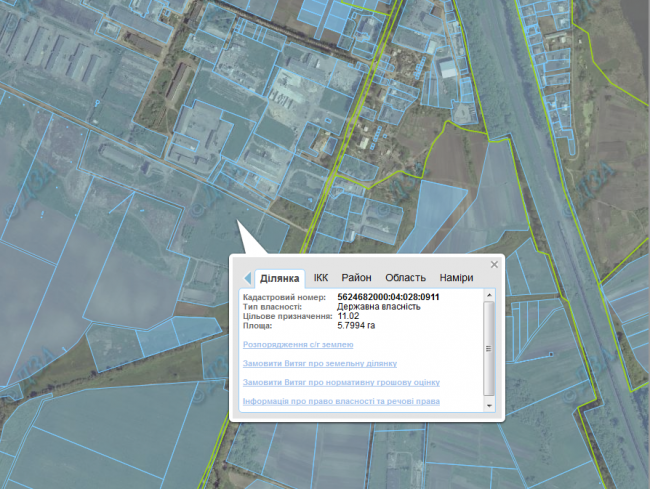Viewport: 650px width, 489px height.
Task: Click the Державна власність ownership value
Action: 379,307
